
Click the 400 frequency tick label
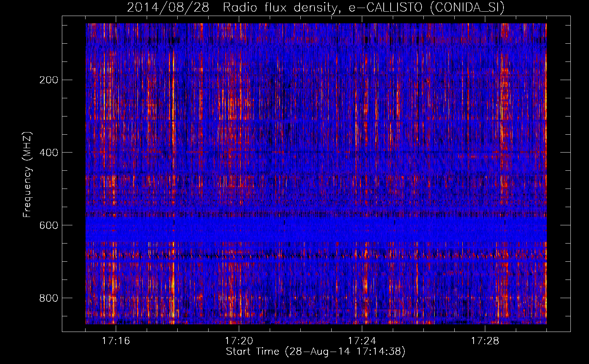[48, 153]
